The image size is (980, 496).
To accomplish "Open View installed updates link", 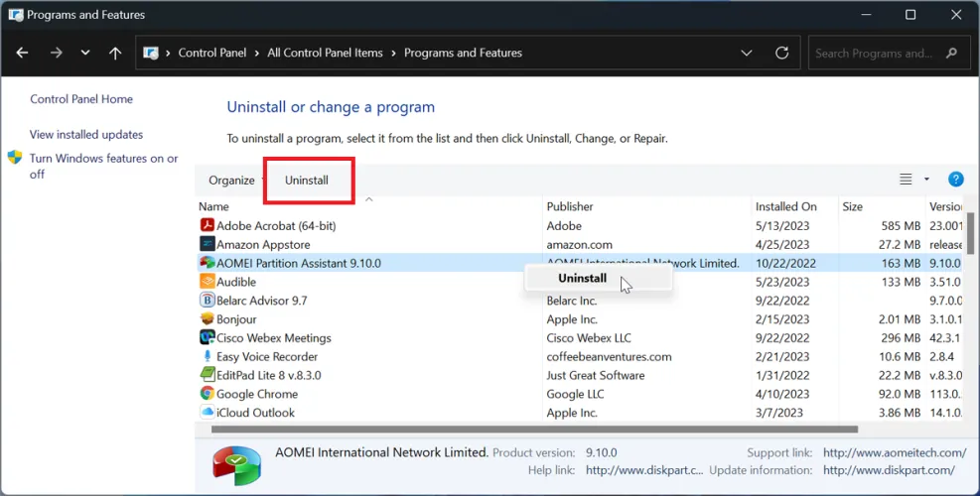I will [86, 135].
